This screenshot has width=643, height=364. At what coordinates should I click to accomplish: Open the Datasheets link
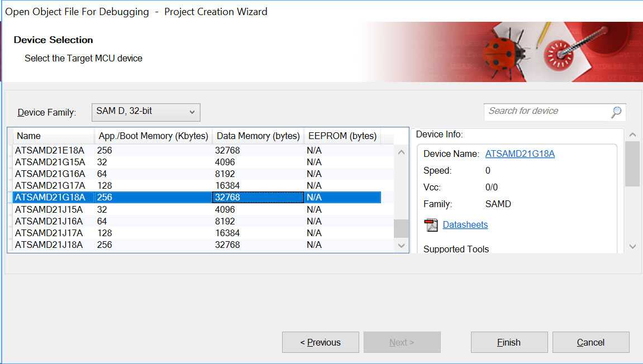point(465,224)
